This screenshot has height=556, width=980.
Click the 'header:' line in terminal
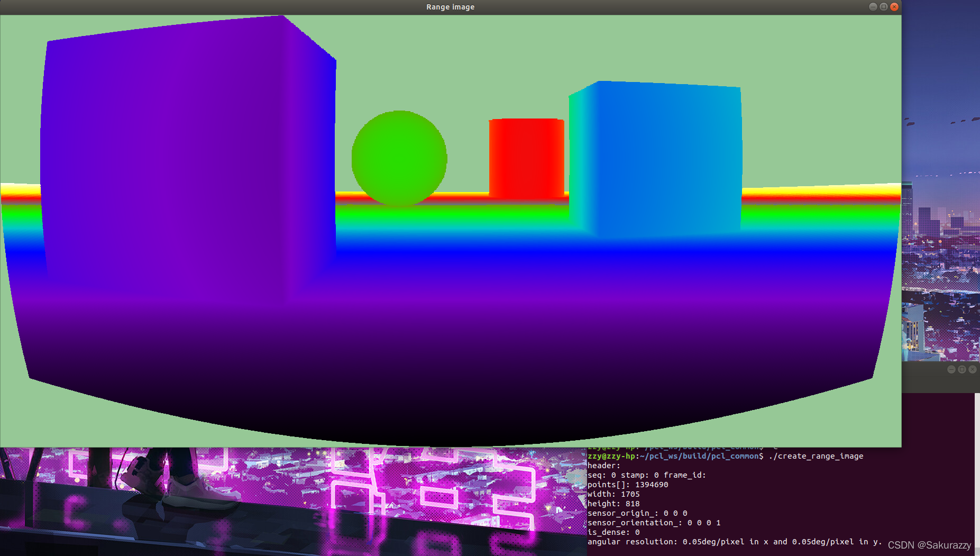coord(604,466)
